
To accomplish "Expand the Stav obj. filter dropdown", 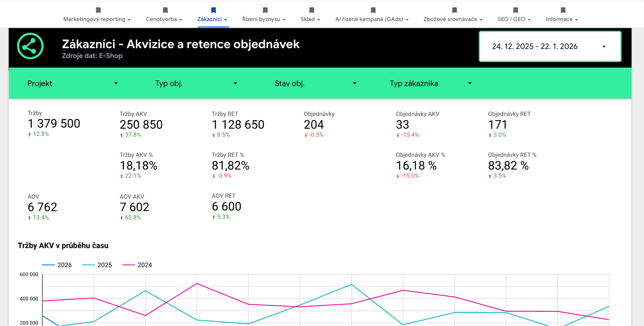I will (316, 83).
